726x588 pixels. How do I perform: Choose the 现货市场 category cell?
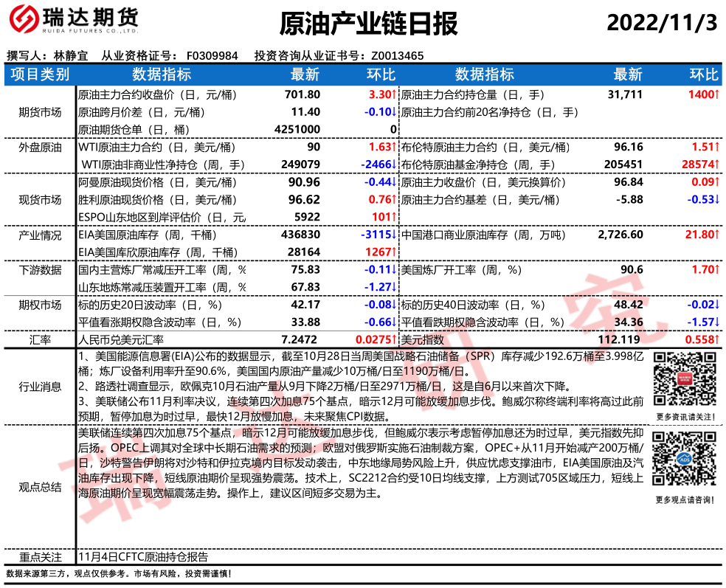click(40, 199)
